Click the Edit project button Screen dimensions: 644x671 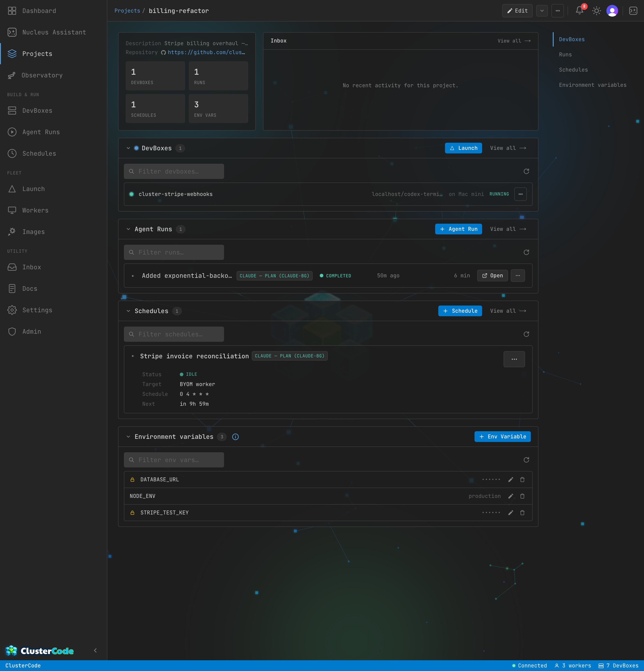[517, 11]
